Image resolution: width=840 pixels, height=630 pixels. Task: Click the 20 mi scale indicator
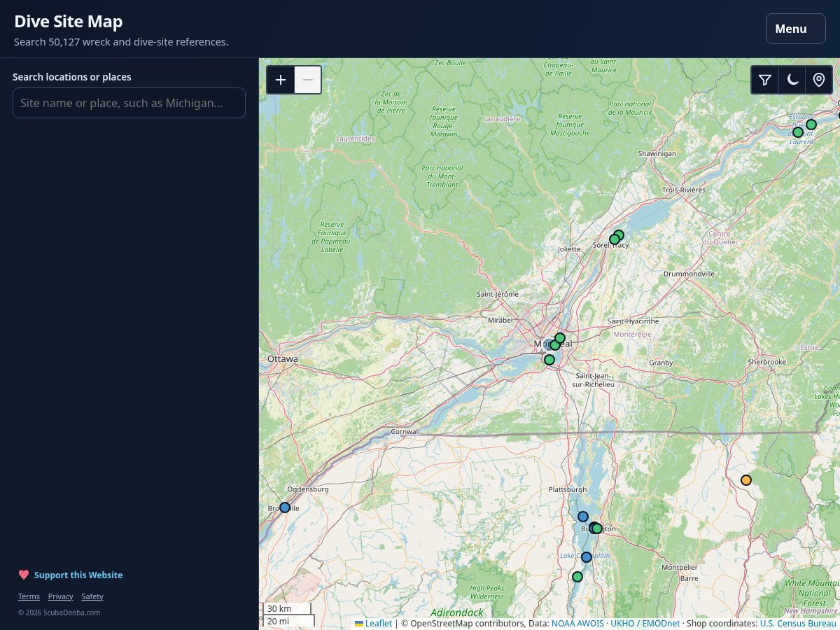point(289,621)
